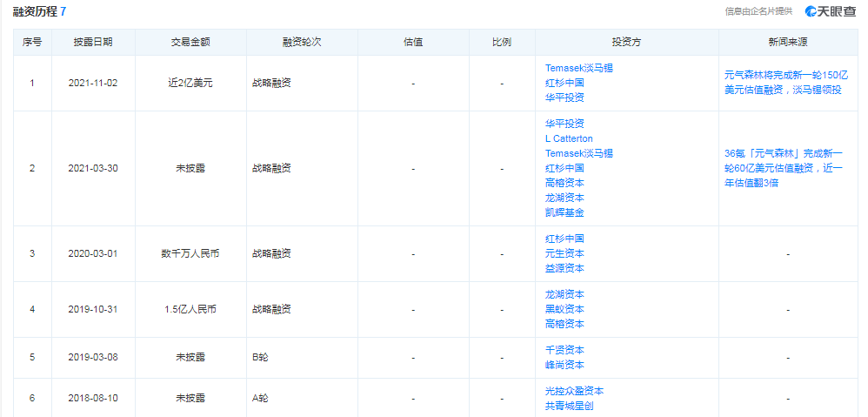Open 高榕资本 investor in the 2019-10-31 row
Screen dimensions: 868x417
[564, 324]
